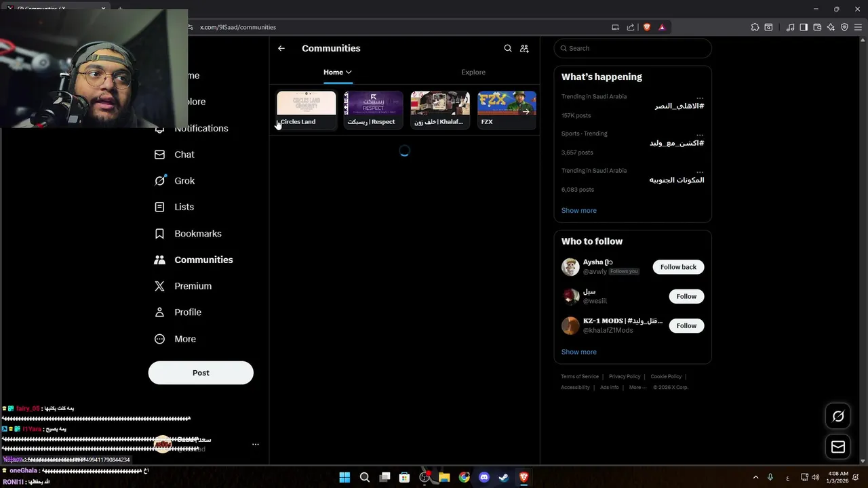Open Brave VPN shield icon
Image resolution: width=868 pixels, height=488 pixels.
point(844,27)
